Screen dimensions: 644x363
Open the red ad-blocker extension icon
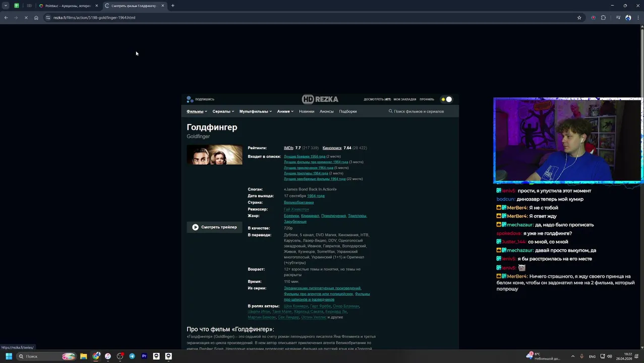594,18
